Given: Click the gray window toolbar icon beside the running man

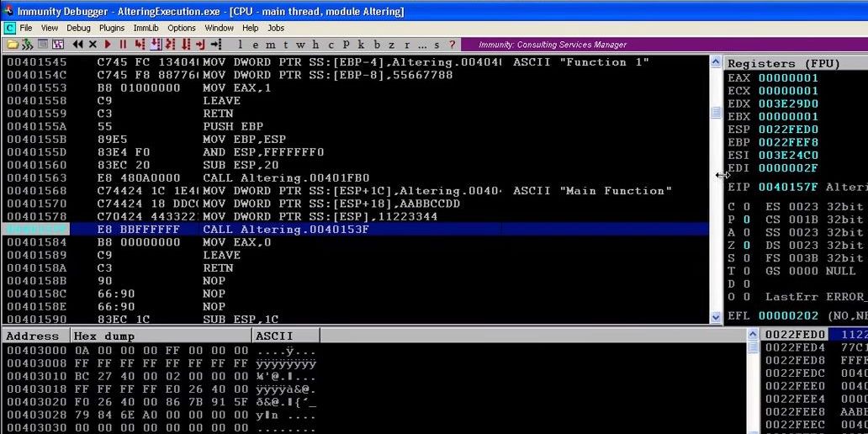Looking at the screenshot, I should click(x=43, y=45).
